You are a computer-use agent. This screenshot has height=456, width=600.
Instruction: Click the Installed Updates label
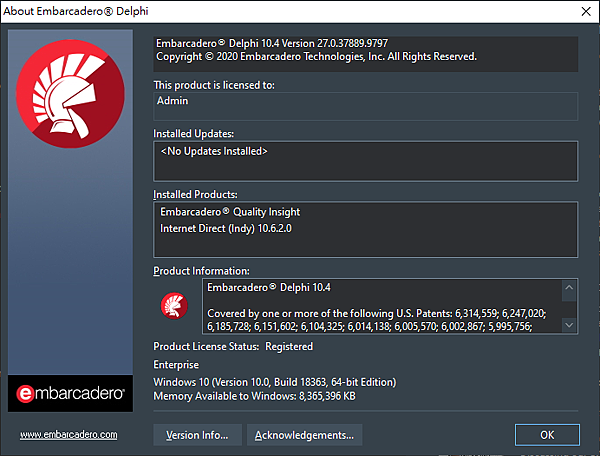[x=193, y=134]
